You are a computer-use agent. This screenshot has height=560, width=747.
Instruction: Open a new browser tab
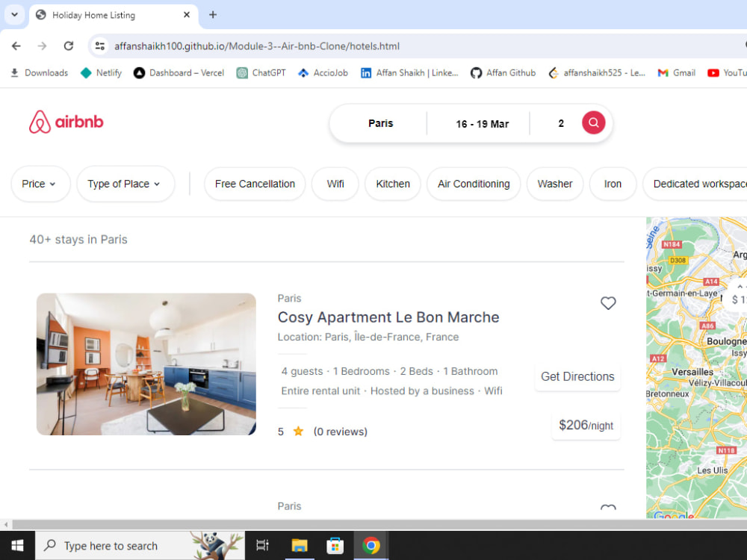tap(212, 15)
